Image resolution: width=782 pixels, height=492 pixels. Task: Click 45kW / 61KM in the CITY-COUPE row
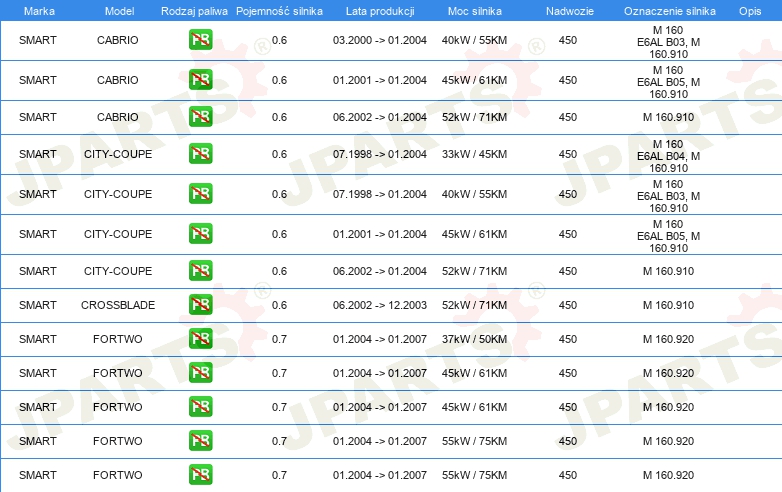click(x=474, y=234)
